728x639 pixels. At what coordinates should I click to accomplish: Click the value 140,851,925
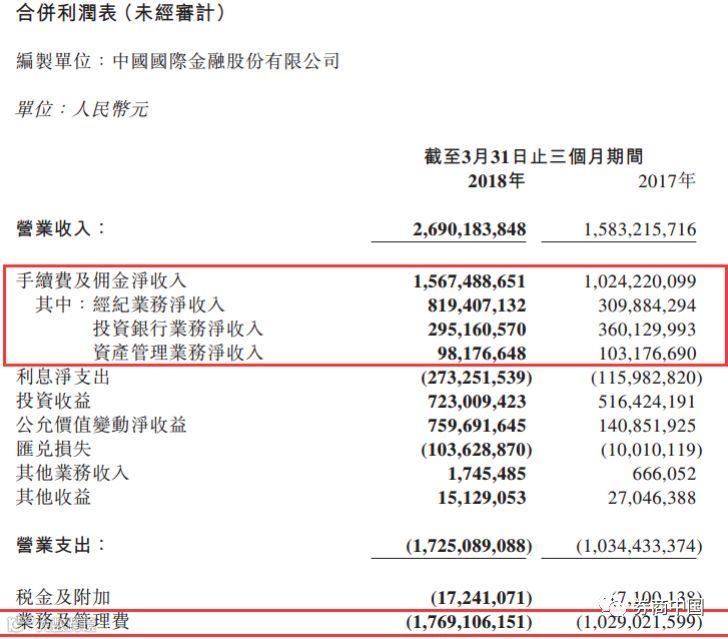pyautogui.click(x=647, y=426)
